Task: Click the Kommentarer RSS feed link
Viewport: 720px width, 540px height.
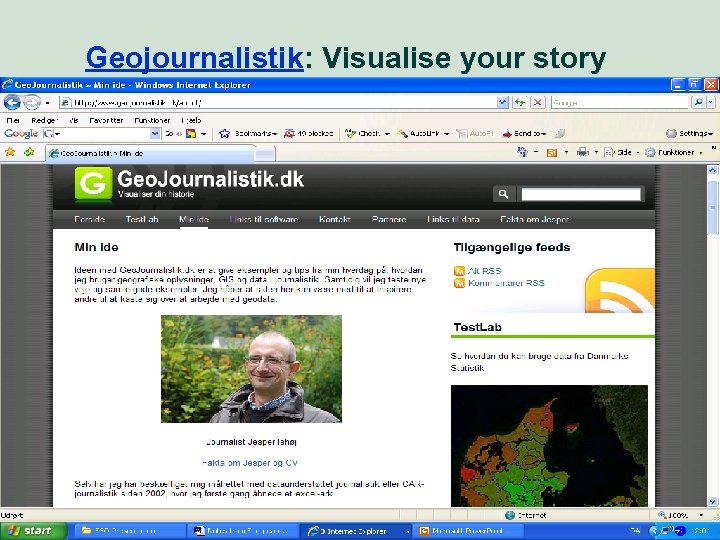Action: [506, 283]
